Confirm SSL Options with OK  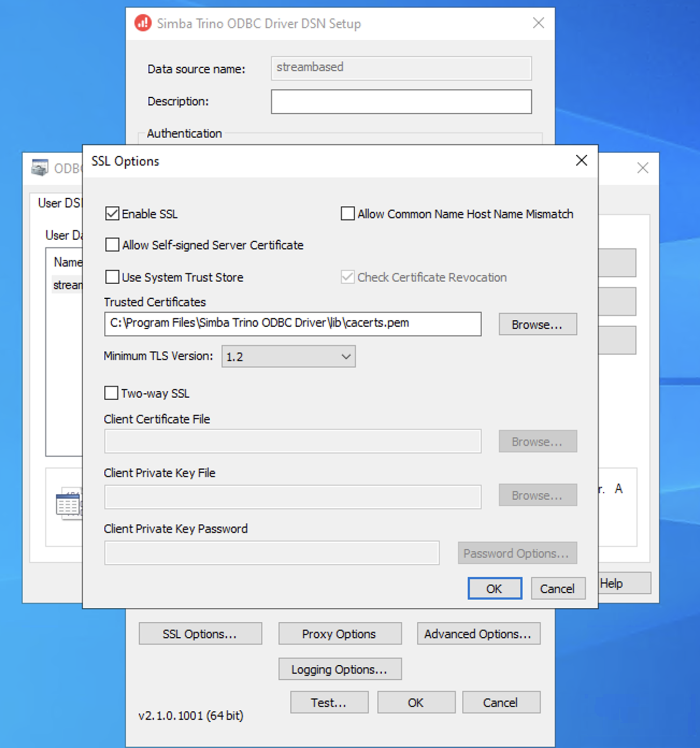(495, 589)
